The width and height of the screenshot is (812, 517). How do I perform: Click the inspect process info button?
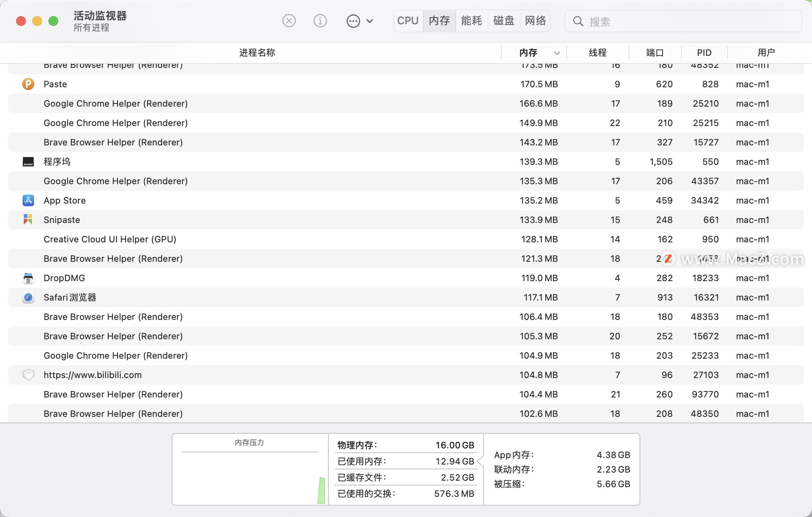point(320,21)
